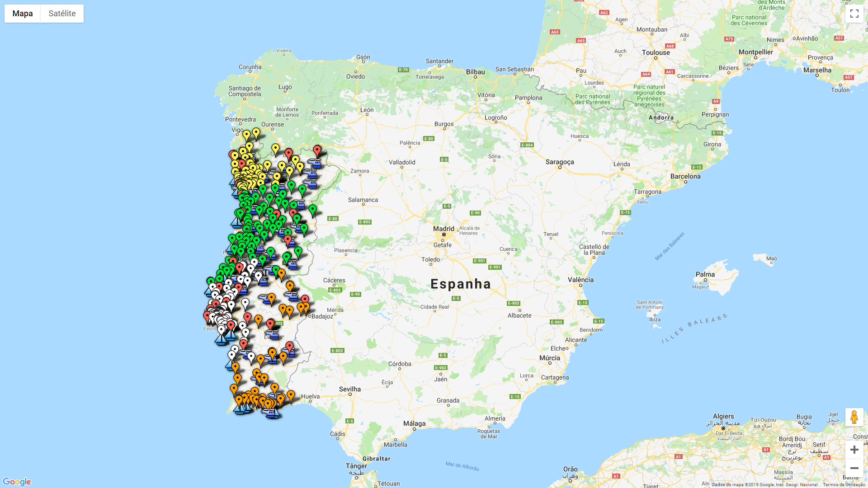Zoom out with the minus button
Image resolution: width=868 pixels, height=488 pixels.
854,468
